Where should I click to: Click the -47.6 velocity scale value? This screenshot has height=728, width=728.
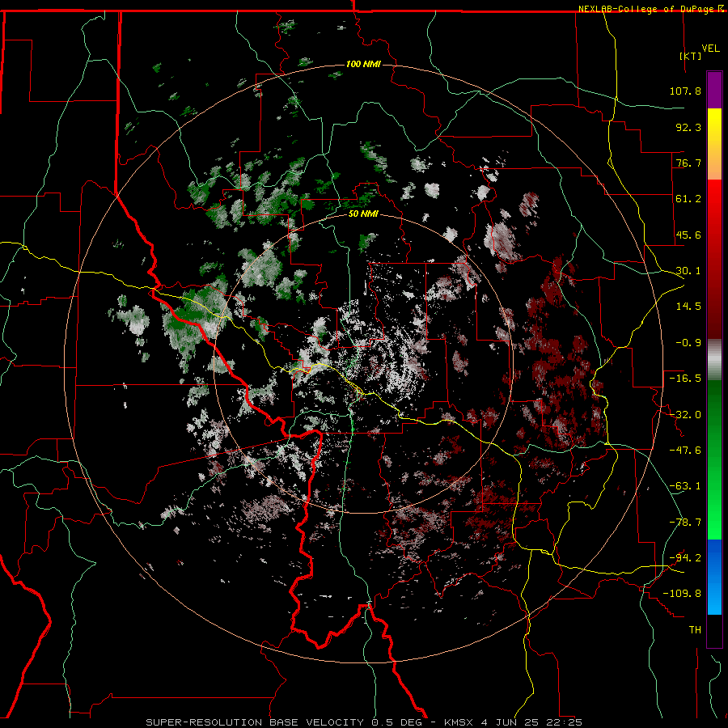[x=685, y=451]
